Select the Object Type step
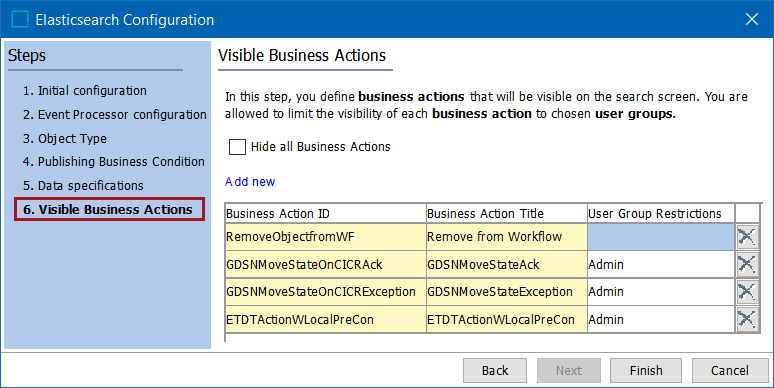Screen dimensions: 774x388 point(65,139)
